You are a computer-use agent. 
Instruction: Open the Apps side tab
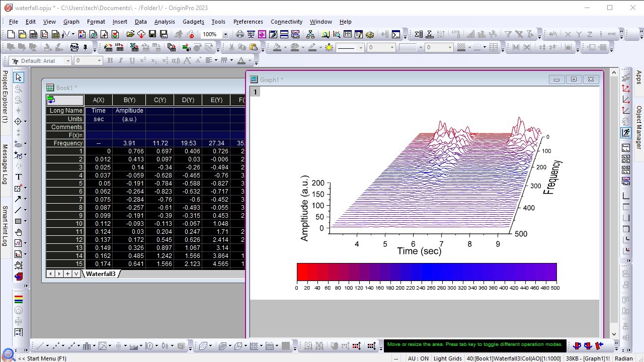[x=639, y=77]
